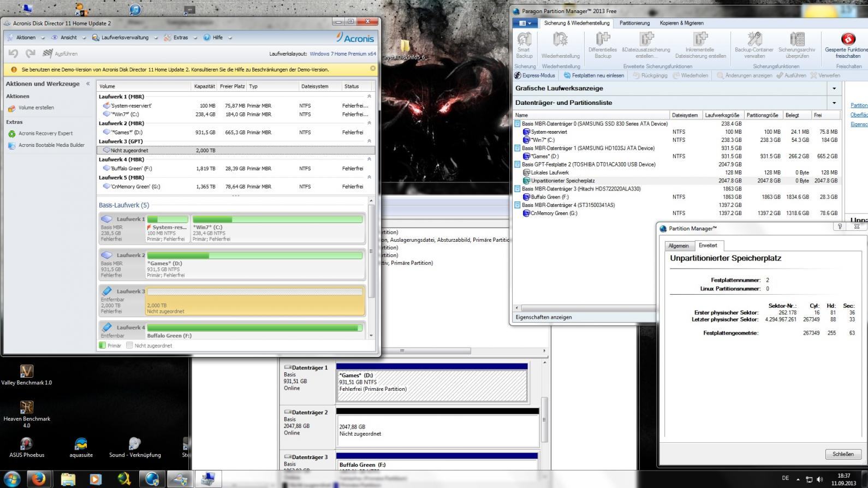Click *Win7* (C:) partition bar in Laufwerk 1
This screenshot has width=868, height=488.
[x=277, y=229]
